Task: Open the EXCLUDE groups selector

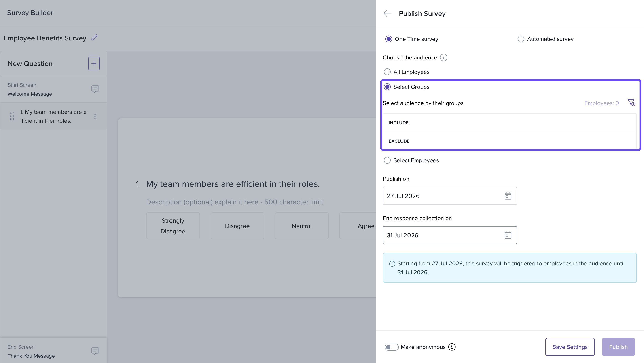Action: [510, 141]
